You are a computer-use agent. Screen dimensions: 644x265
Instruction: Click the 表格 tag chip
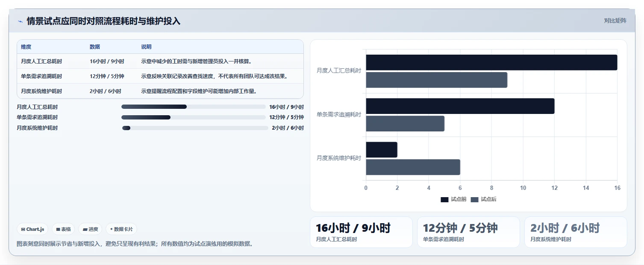pyautogui.click(x=63, y=229)
